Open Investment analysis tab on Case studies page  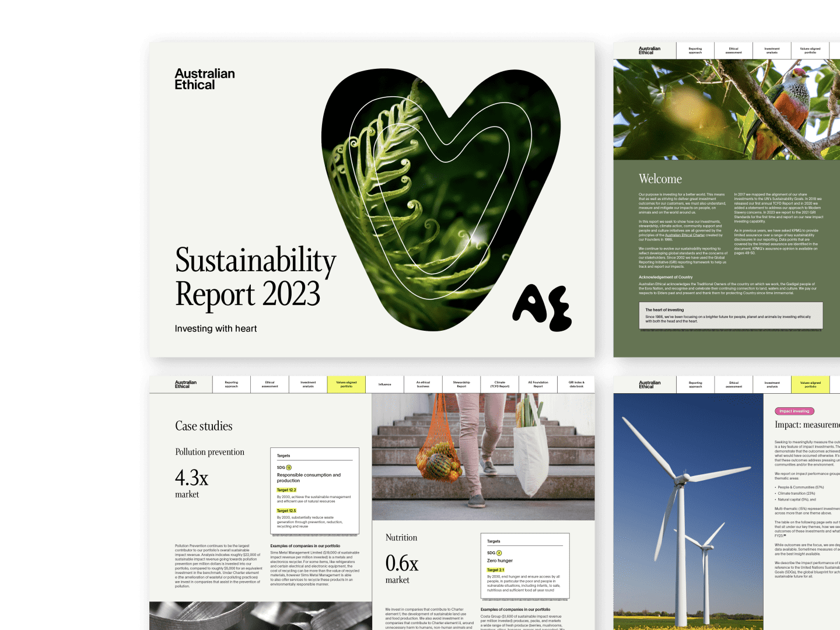point(308,384)
